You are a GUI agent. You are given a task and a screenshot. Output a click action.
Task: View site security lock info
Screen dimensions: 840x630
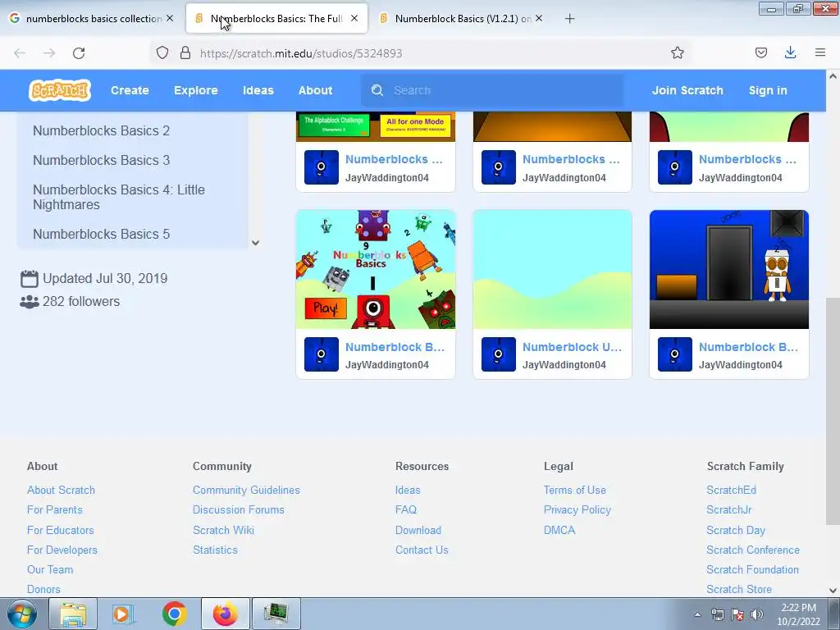[185, 52]
